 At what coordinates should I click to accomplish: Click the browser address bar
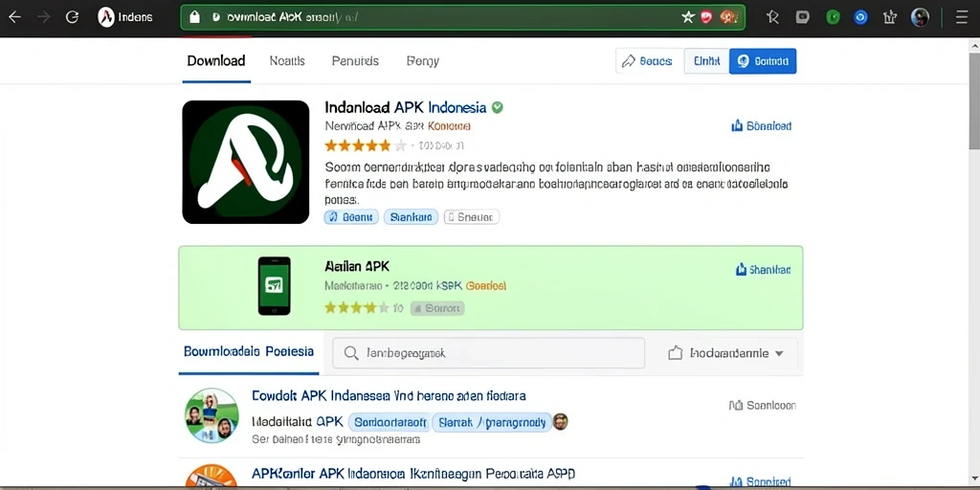pyautogui.click(x=463, y=17)
